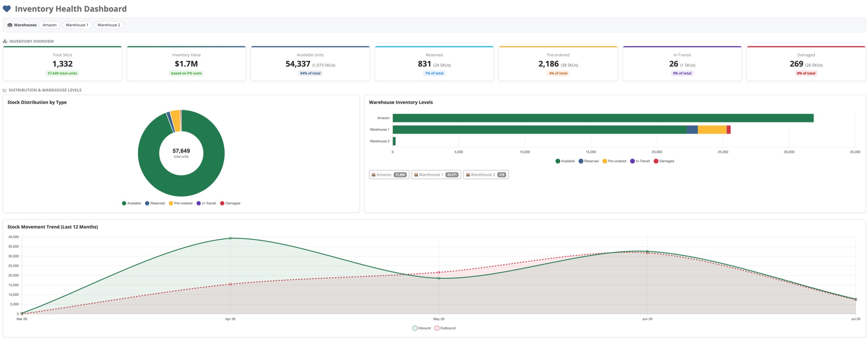The image size is (868, 338).
Task: Open the In-Transit overview card
Action: [682, 64]
